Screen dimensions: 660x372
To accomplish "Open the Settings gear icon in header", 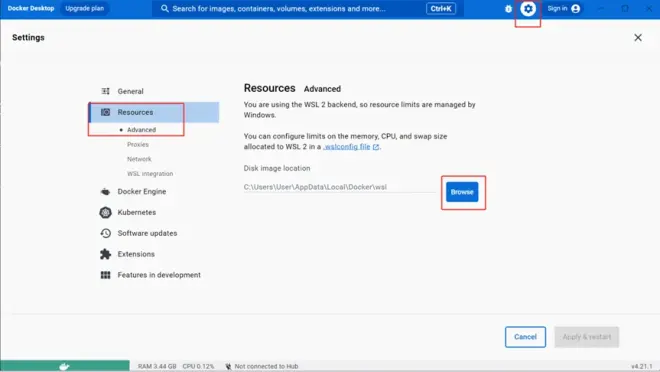I will [x=528, y=8].
